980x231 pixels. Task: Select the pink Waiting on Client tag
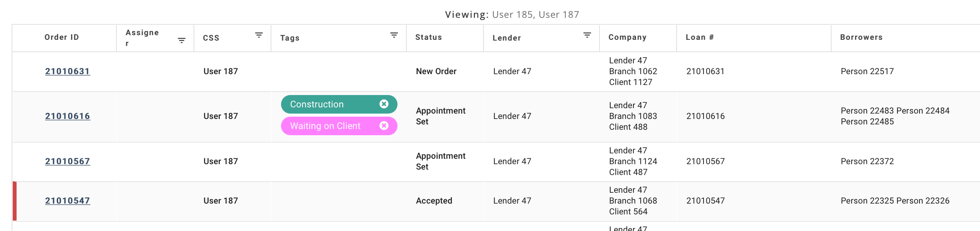point(325,126)
